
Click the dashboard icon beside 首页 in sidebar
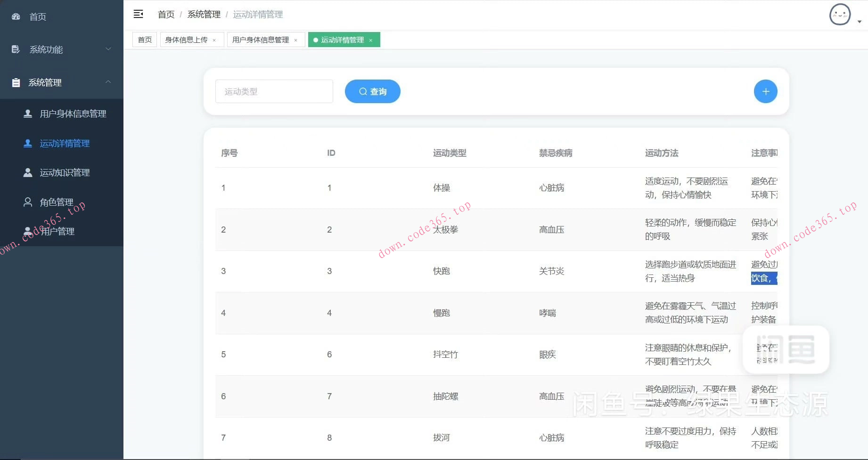[16, 16]
